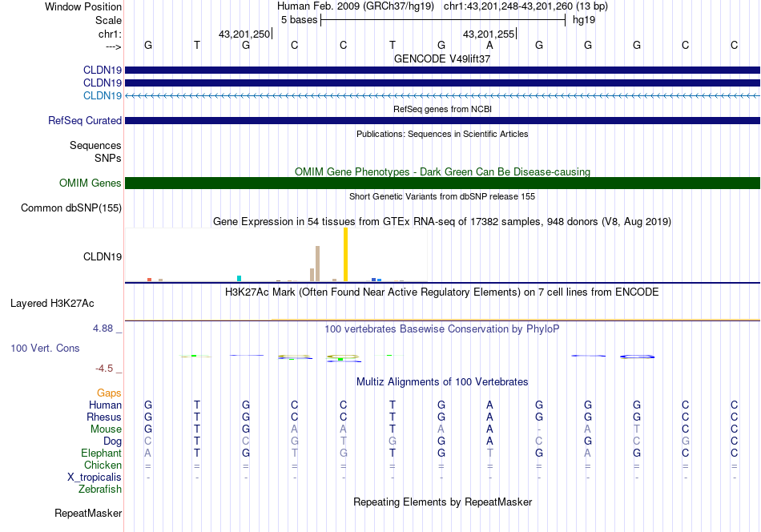The image size is (761, 532).
Task: Open the RefSeq Curated track label
Action: click(85, 120)
